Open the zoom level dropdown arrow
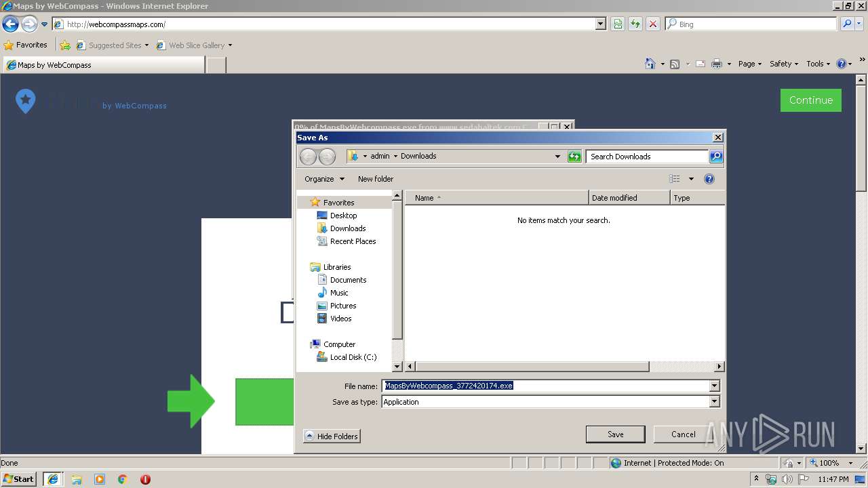Viewport: 868px width, 488px height. pos(850,463)
